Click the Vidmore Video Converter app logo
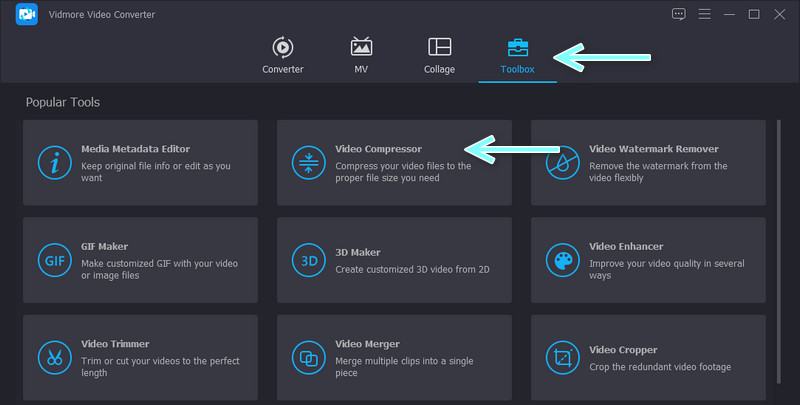The height and width of the screenshot is (405, 800). (x=26, y=15)
